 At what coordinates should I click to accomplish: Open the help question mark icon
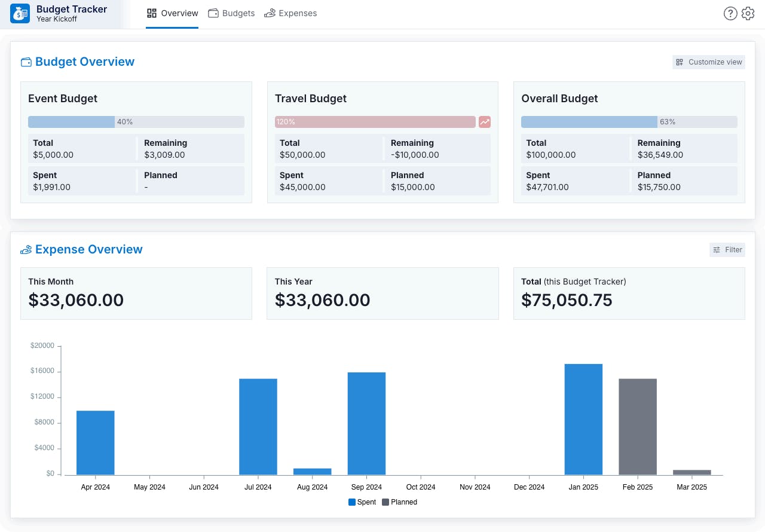(730, 13)
